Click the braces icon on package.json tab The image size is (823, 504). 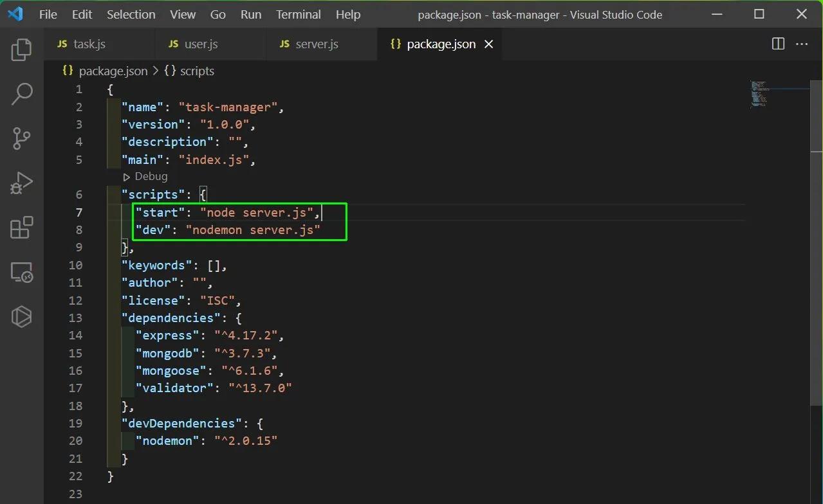pos(396,44)
